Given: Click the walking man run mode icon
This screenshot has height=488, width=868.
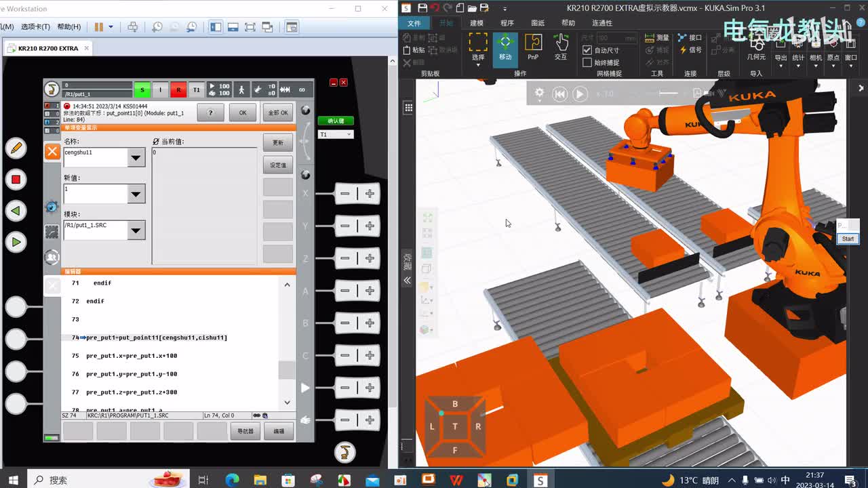Looking at the screenshot, I should click(x=241, y=89).
